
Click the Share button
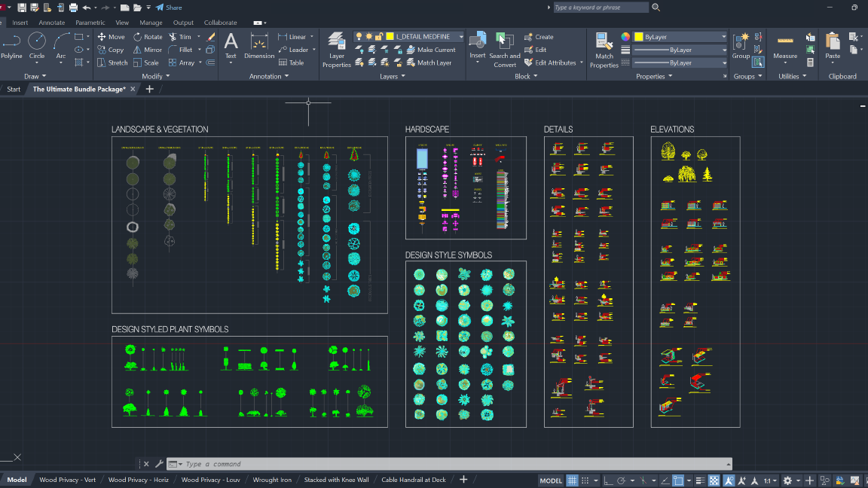pyautogui.click(x=169, y=8)
